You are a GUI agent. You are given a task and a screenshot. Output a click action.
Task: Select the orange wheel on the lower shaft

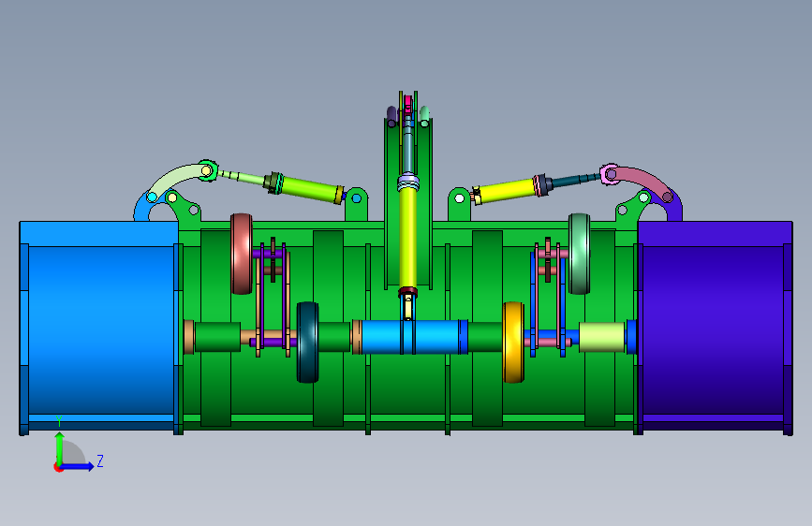(513, 343)
